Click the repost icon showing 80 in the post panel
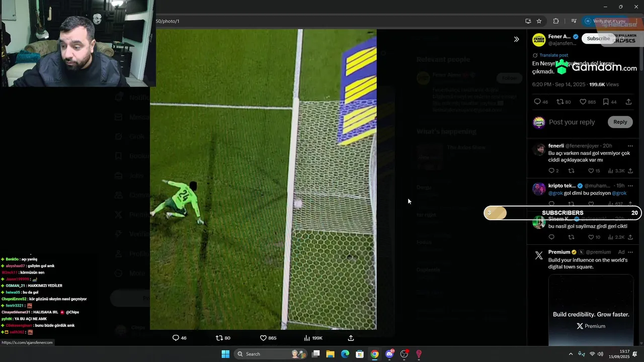The height and width of the screenshot is (362, 644). tap(563, 102)
